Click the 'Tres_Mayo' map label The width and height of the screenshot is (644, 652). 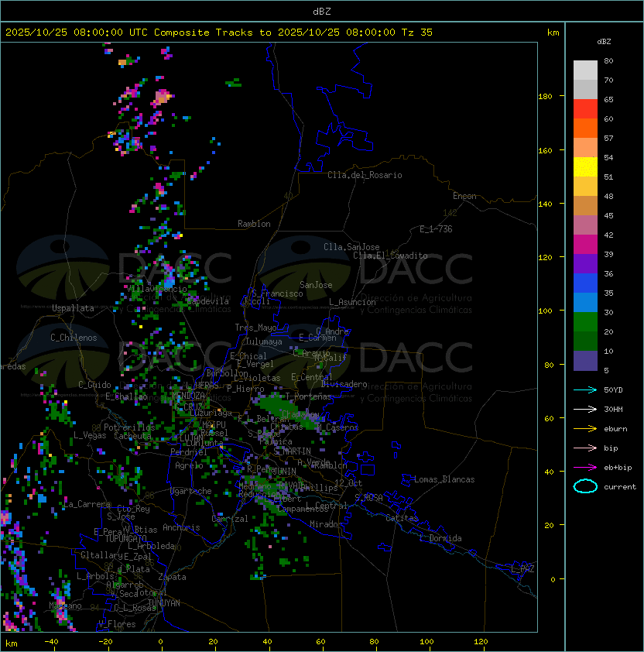(x=255, y=328)
